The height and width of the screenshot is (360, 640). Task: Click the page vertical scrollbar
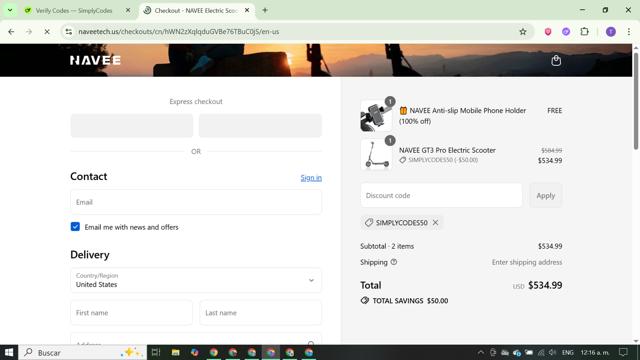tap(636, 102)
